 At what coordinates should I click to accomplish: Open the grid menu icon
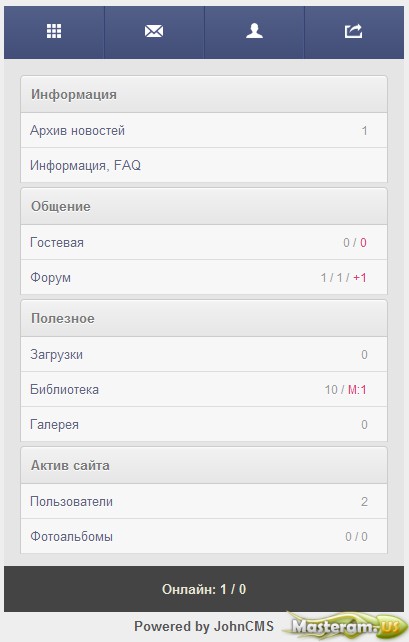(x=54, y=31)
